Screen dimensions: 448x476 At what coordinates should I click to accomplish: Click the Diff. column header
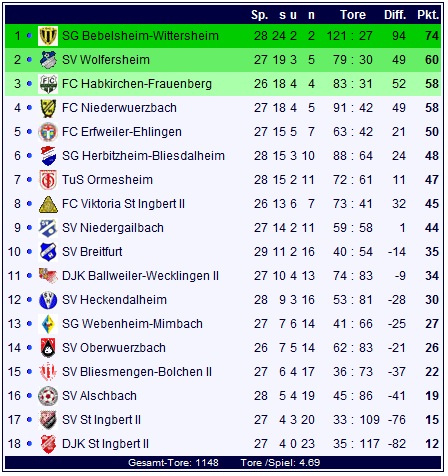395,15
